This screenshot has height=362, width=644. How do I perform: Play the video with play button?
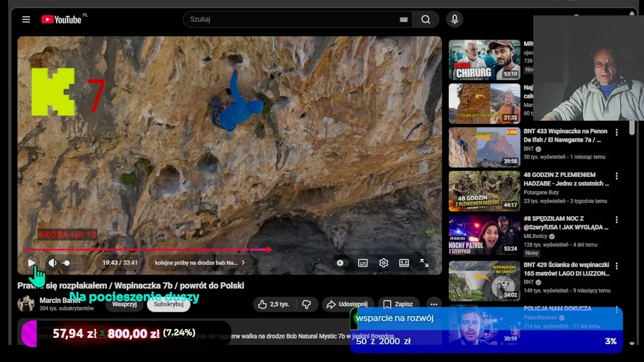click(31, 262)
